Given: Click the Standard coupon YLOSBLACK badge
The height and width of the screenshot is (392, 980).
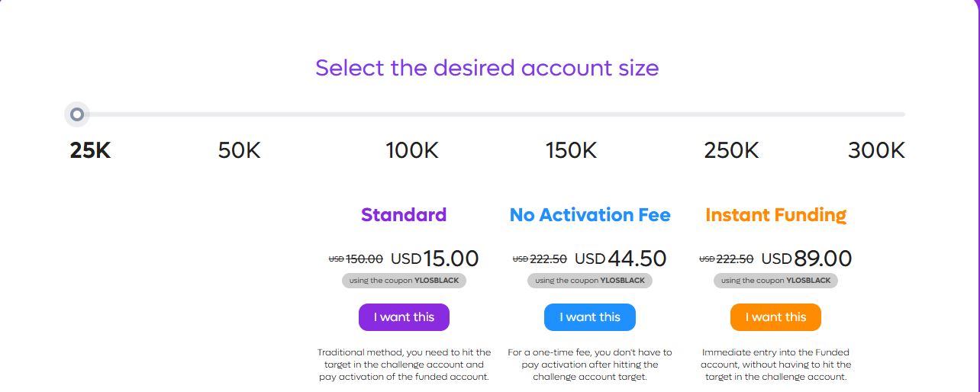Looking at the screenshot, I should click(404, 281).
